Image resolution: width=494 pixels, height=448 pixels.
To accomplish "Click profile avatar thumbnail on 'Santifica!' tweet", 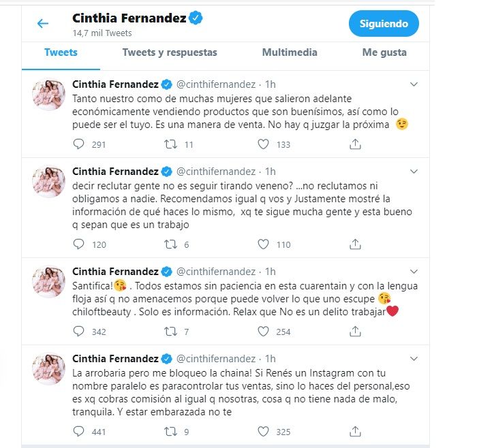I will (49, 282).
